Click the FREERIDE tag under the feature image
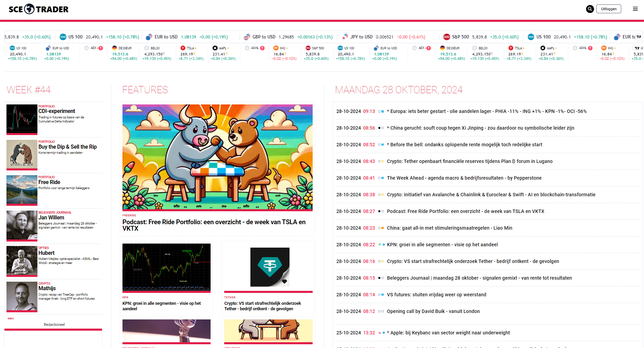 (129, 215)
